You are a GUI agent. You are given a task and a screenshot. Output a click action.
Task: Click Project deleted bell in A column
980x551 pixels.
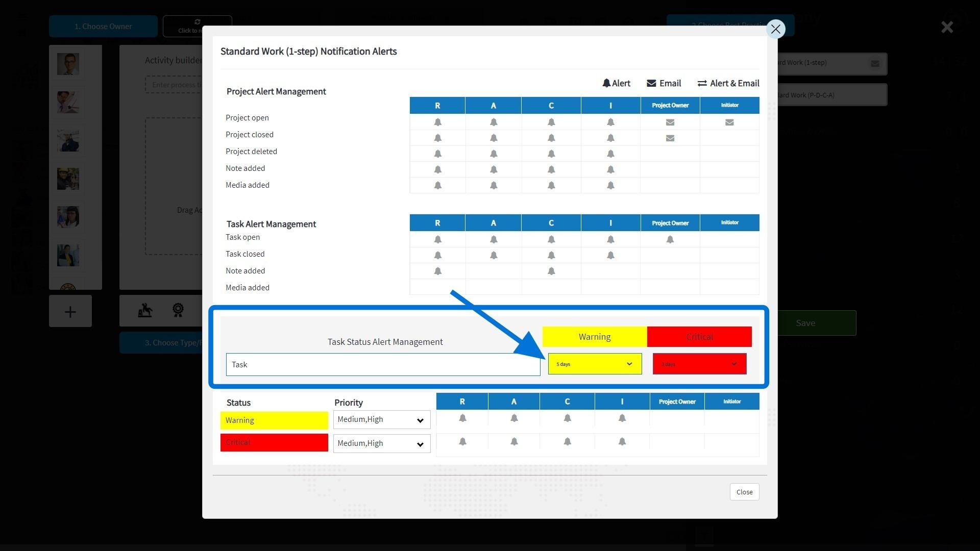[x=494, y=154]
